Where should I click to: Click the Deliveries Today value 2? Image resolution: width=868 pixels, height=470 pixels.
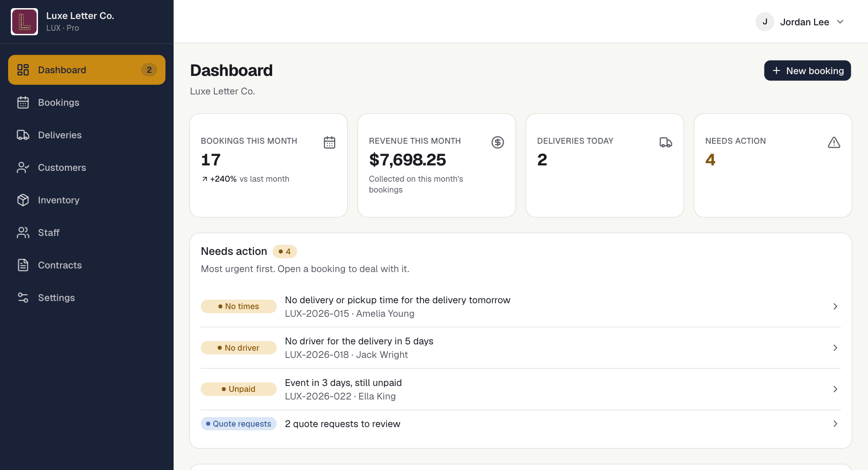coord(542,160)
